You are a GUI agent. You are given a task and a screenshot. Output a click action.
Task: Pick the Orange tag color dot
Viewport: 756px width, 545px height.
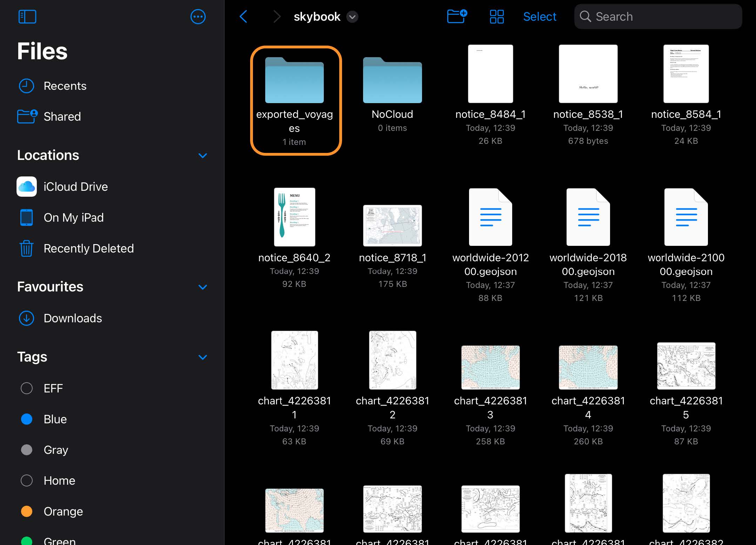tap(27, 511)
